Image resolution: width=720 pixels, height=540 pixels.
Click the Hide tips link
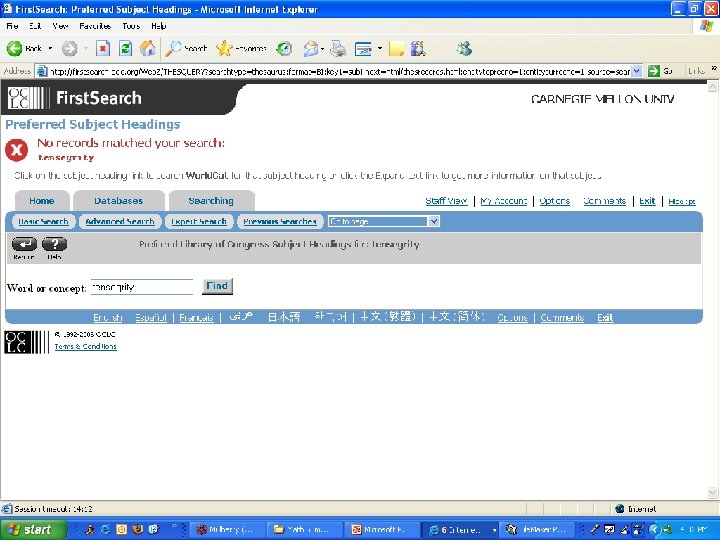(682, 201)
